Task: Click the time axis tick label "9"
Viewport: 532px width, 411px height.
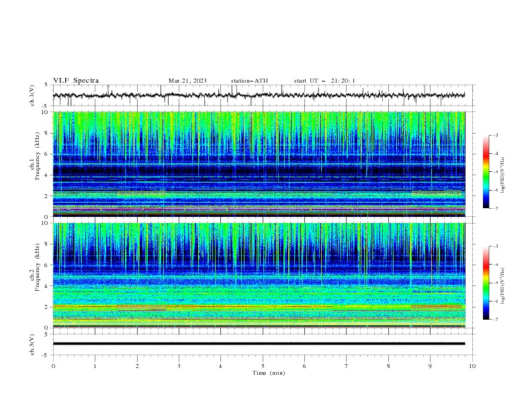Action: 430,366
